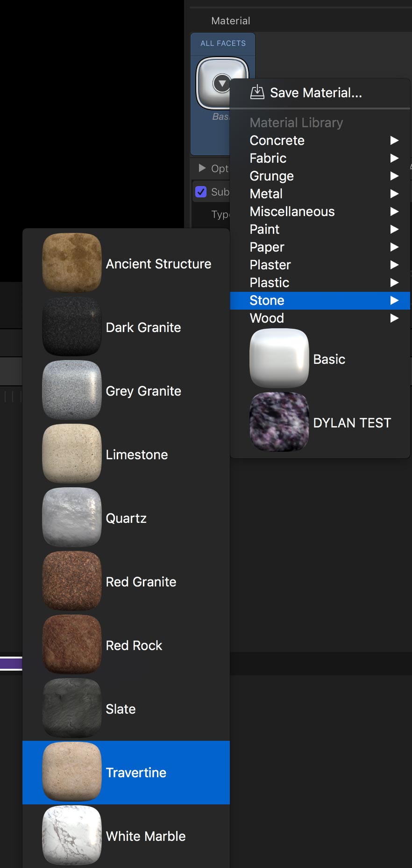The image size is (412, 868).
Task: Open the material preset popup arrow button
Action: pyautogui.click(x=222, y=84)
